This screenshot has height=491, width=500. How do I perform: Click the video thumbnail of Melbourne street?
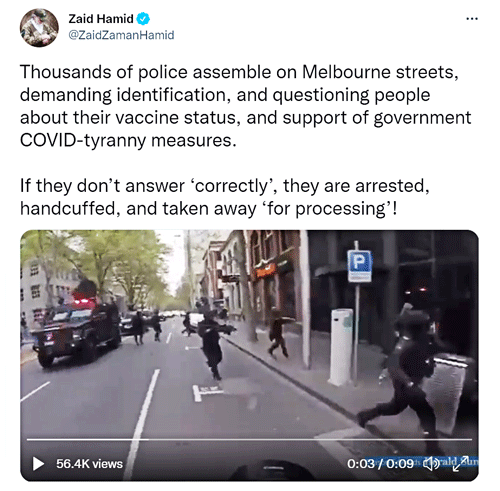tap(249, 355)
